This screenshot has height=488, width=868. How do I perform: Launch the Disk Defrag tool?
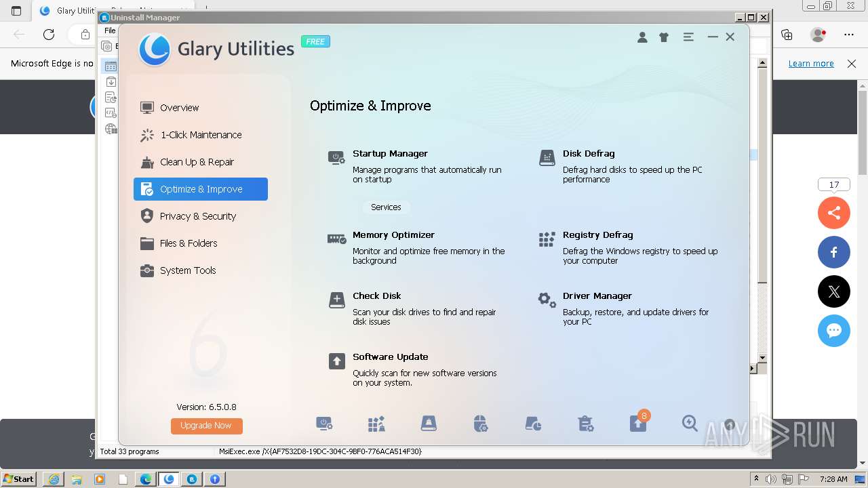coord(589,154)
